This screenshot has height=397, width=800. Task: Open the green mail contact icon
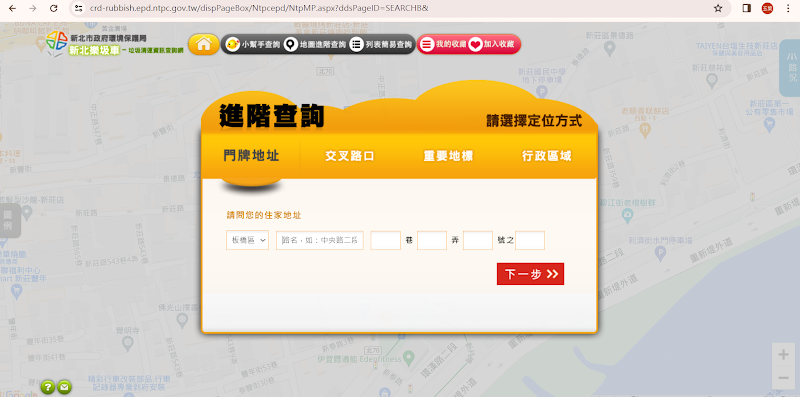[x=64, y=387]
